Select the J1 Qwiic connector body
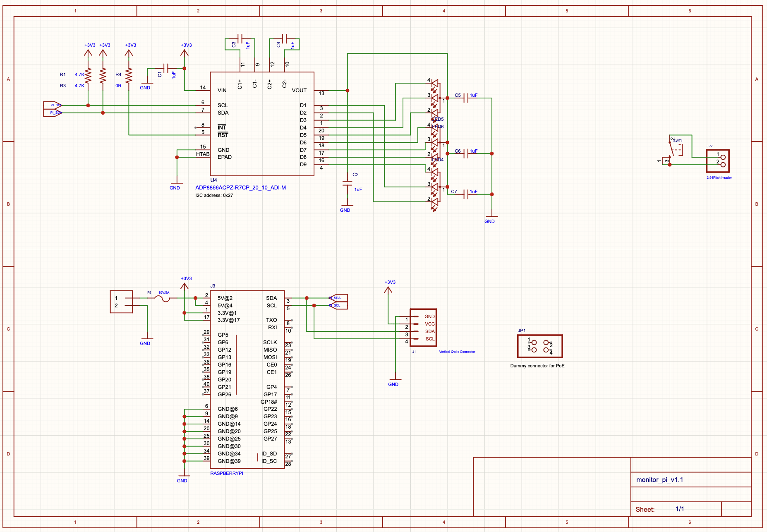767x532 pixels. point(423,328)
